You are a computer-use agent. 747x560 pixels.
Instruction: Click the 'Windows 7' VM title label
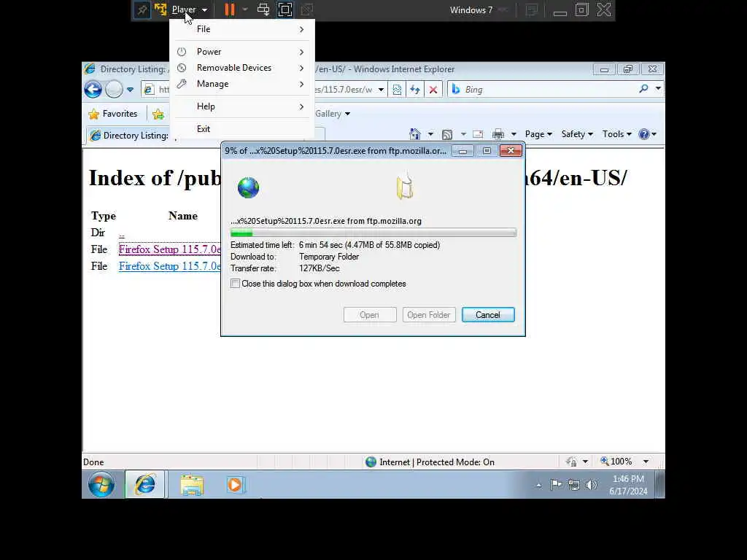tap(471, 10)
